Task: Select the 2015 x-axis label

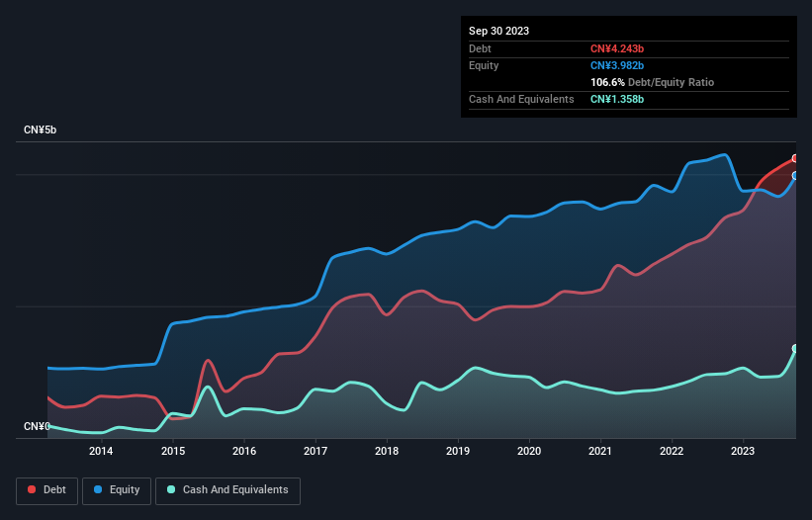Action: (173, 451)
